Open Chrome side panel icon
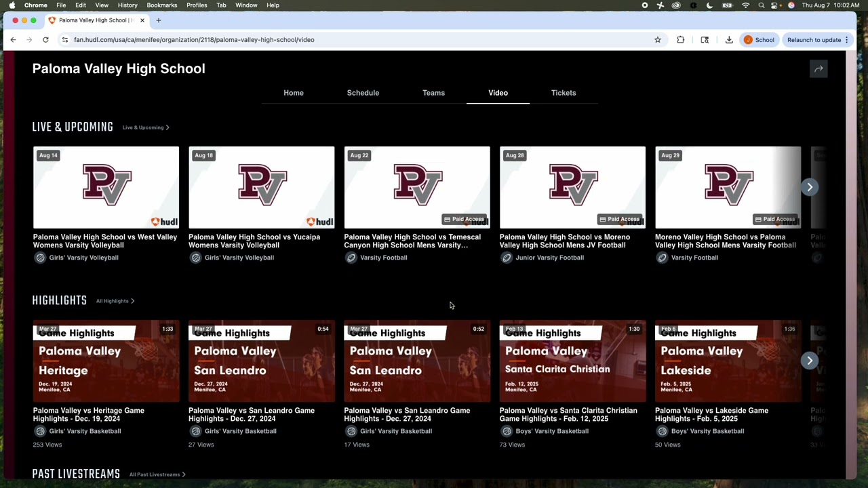 [705, 40]
